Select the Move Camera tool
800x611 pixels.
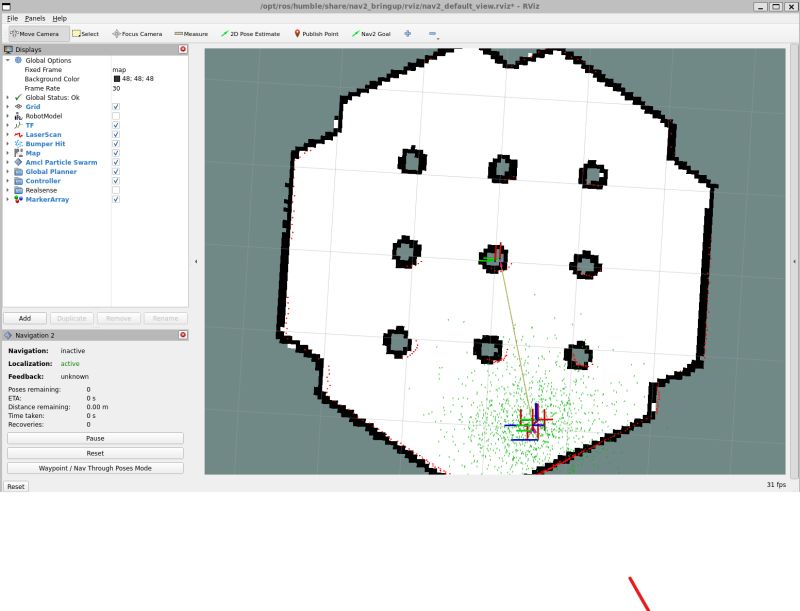coord(33,33)
